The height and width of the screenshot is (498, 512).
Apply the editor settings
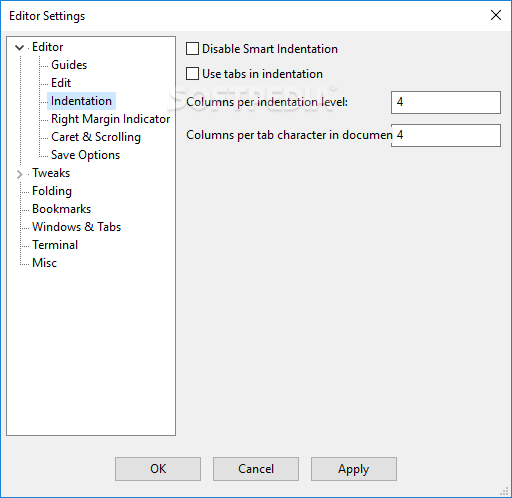point(354,469)
